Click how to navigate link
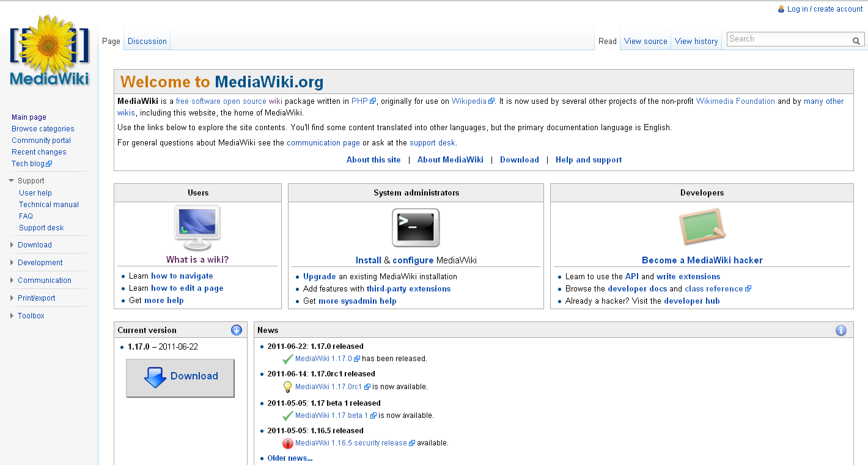Viewport: 868px width, 465px height. [182, 276]
